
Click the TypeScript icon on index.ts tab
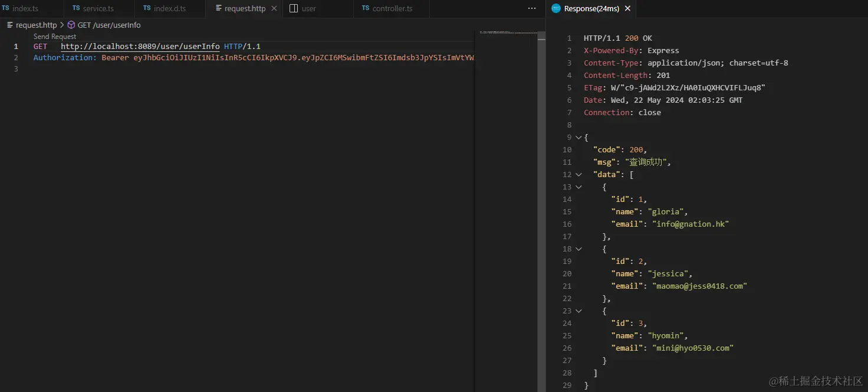click(5, 8)
